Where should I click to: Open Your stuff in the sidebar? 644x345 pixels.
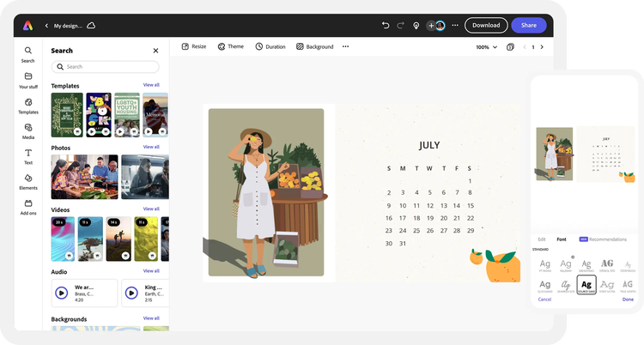(28, 81)
